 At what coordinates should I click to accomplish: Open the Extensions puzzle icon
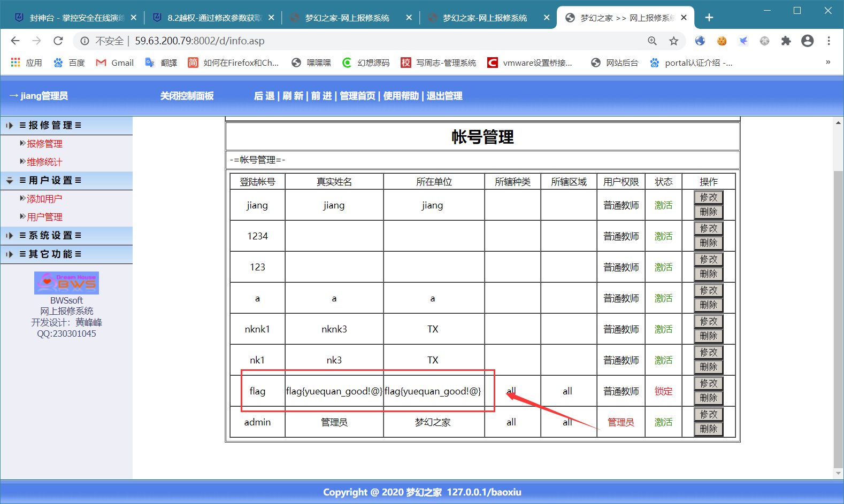click(786, 41)
